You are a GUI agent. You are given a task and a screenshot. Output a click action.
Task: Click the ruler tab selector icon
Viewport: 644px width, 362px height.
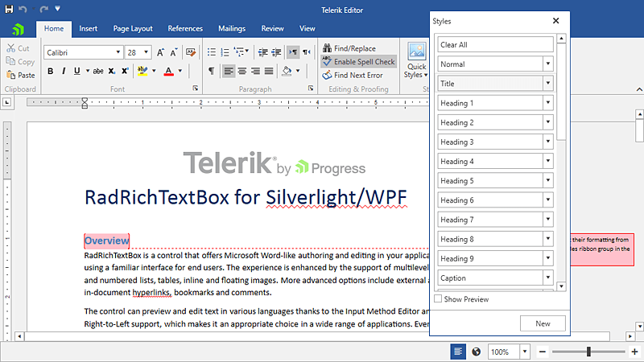6,102
